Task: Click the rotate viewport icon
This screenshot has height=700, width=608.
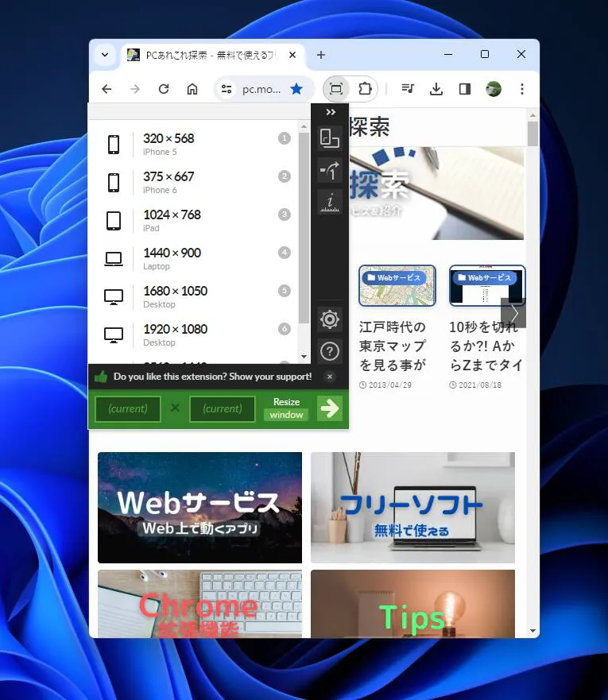Action: click(330, 170)
